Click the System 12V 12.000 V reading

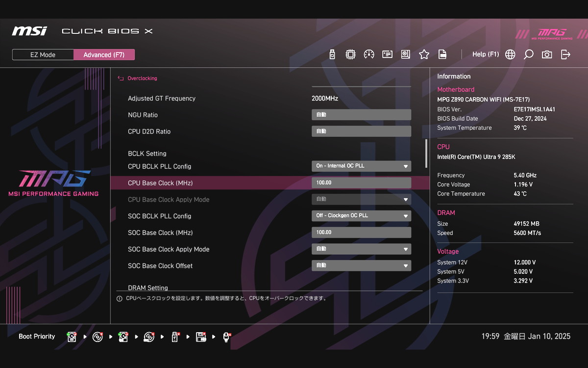[x=525, y=263]
